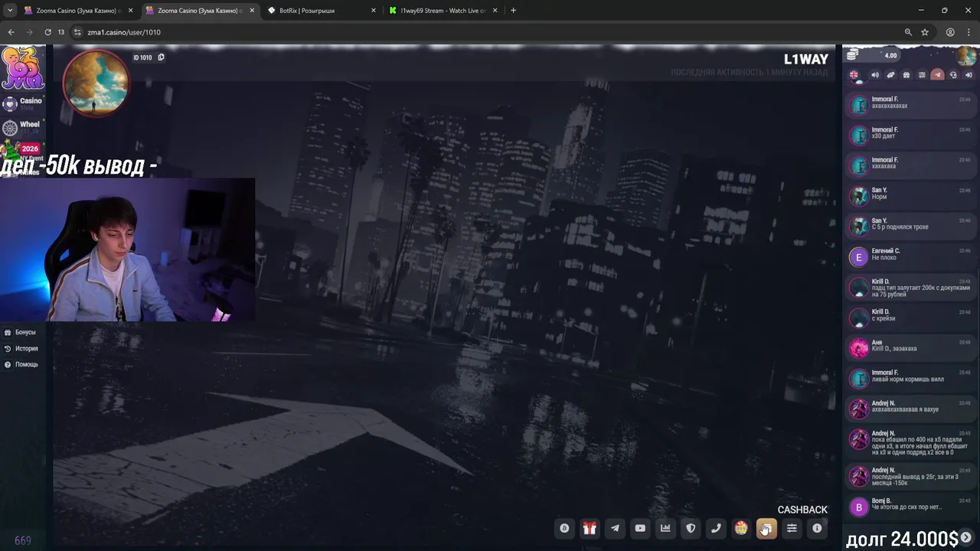This screenshot has height=551, width=980.
Task: Click the 'Последняя активность 1 минуту назад' text
Action: point(750,72)
